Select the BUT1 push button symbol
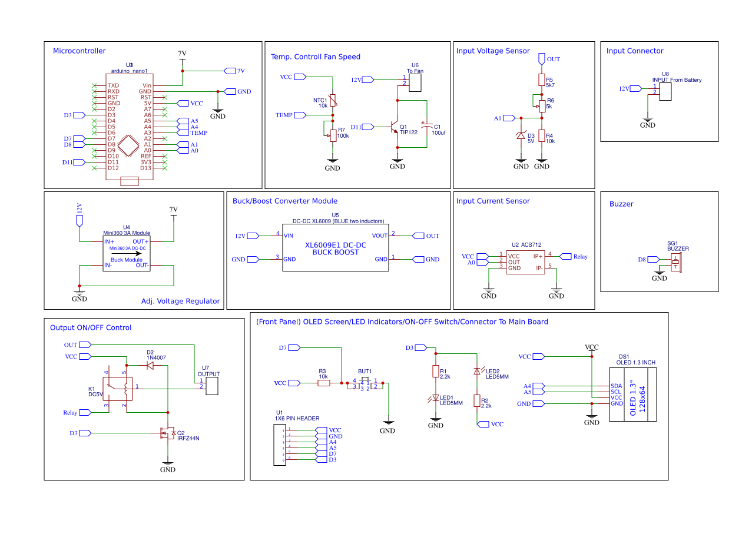 point(365,384)
